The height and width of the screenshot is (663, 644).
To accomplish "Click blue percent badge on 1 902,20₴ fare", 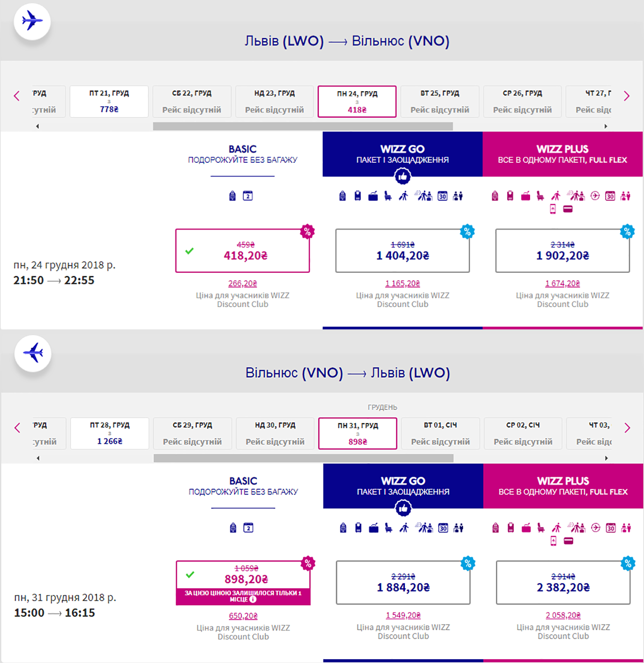I will (x=627, y=232).
